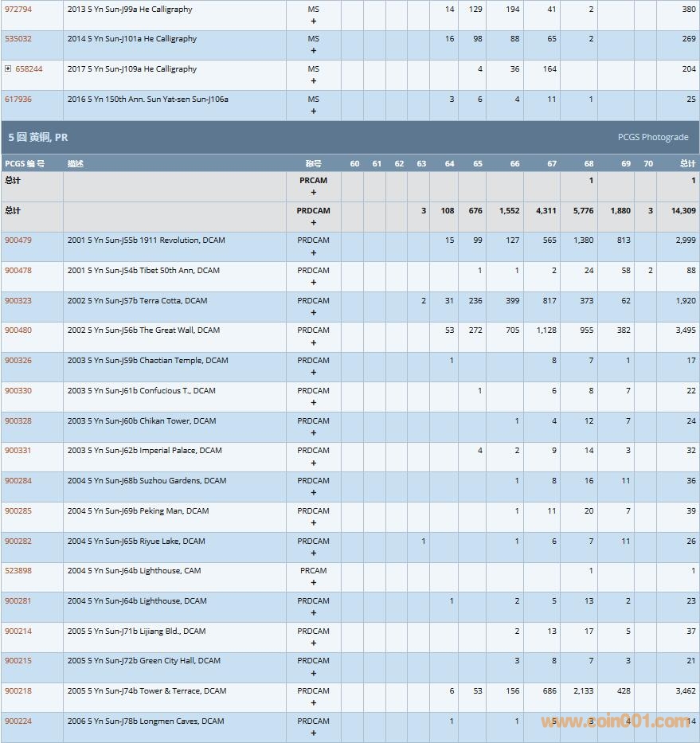Click the 900323 Terra Cotta link
This screenshot has width=700, height=743.
(x=18, y=301)
